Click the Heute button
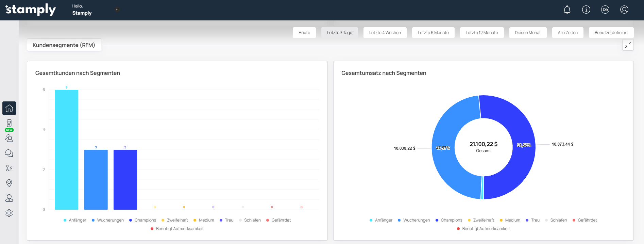 click(x=304, y=33)
